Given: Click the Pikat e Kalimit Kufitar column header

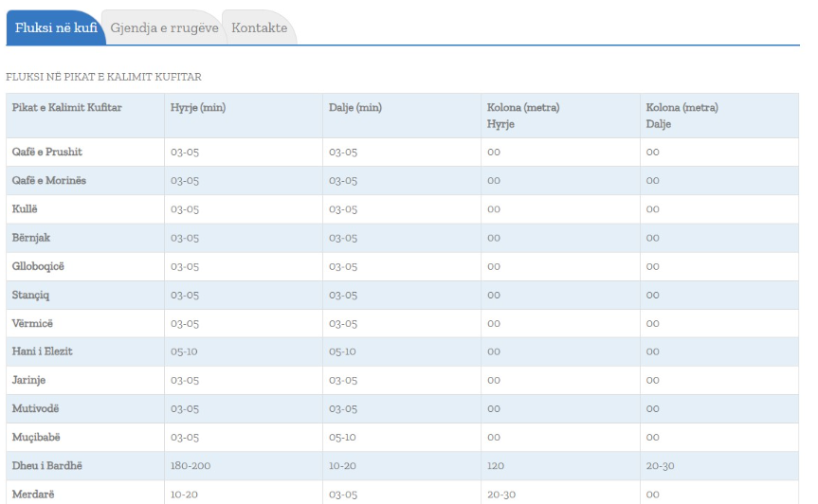Looking at the screenshot, I should (67, 108).
